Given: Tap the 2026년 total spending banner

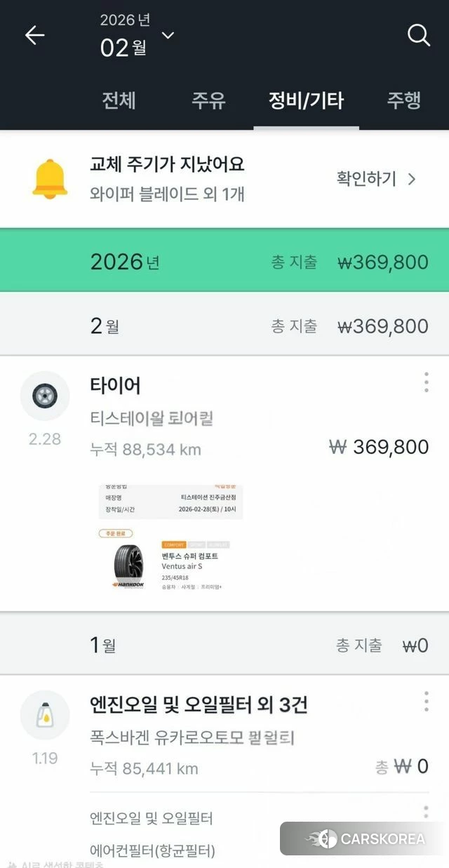Looking at the screenshot, I should click(x=224, y=262).
